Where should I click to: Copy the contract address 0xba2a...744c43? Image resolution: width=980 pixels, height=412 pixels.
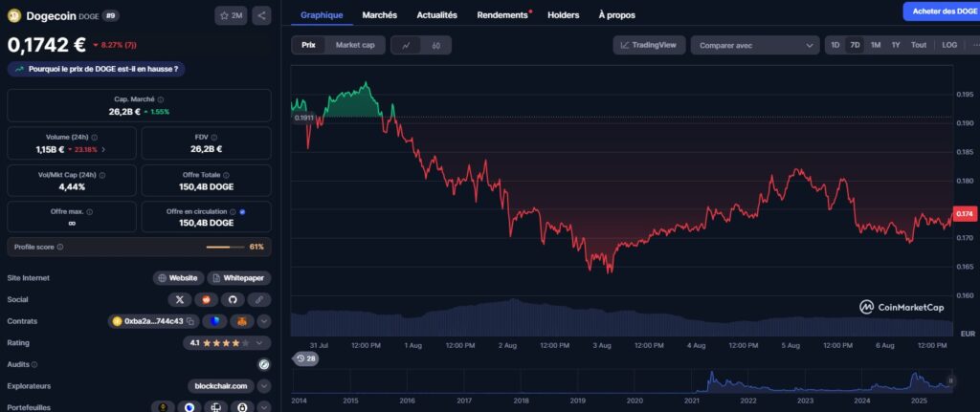coord(191,321)
